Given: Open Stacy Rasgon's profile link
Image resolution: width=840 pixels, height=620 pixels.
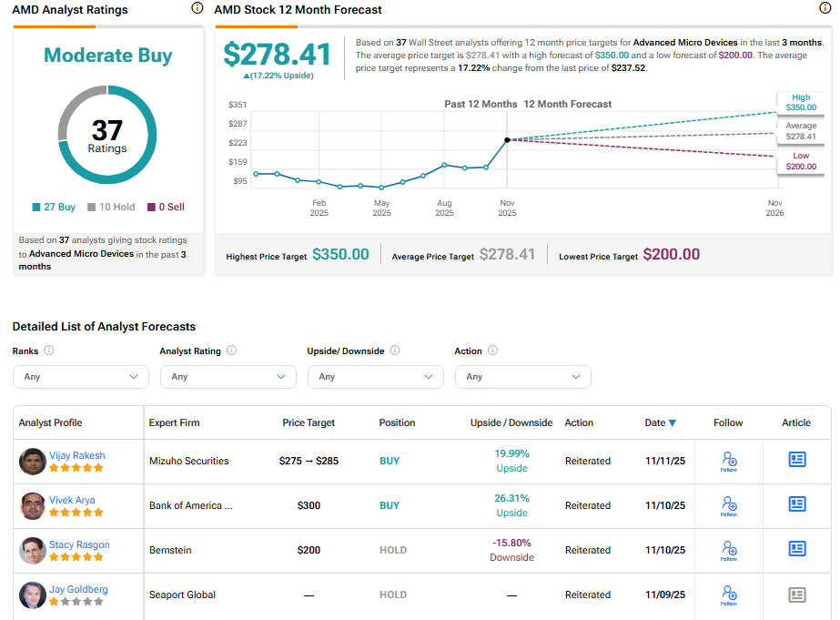Looking at the screenshot, I should point(79,544).
